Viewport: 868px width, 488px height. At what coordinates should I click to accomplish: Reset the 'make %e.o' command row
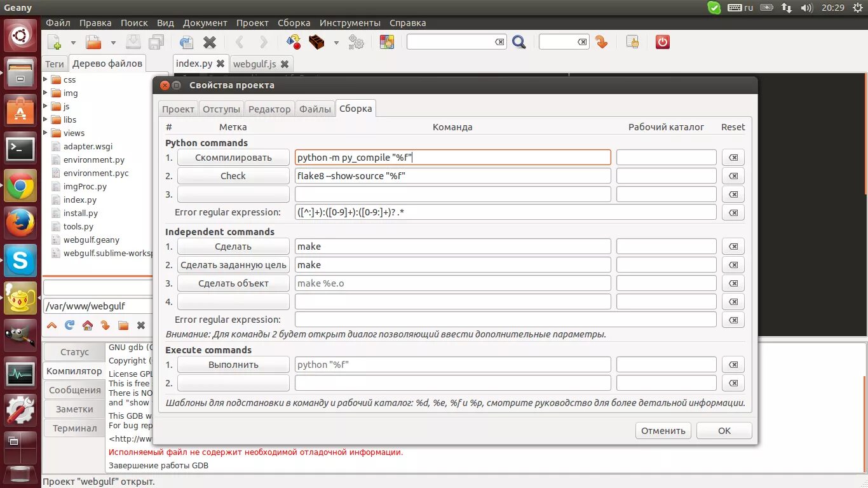click(733, 283)
